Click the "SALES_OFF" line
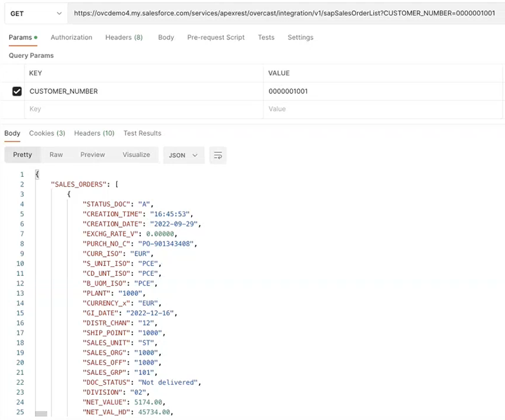 pos(122,363)
